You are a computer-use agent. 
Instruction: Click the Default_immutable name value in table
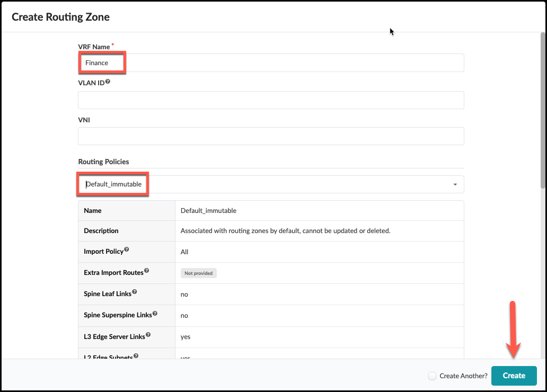[208, 210]
